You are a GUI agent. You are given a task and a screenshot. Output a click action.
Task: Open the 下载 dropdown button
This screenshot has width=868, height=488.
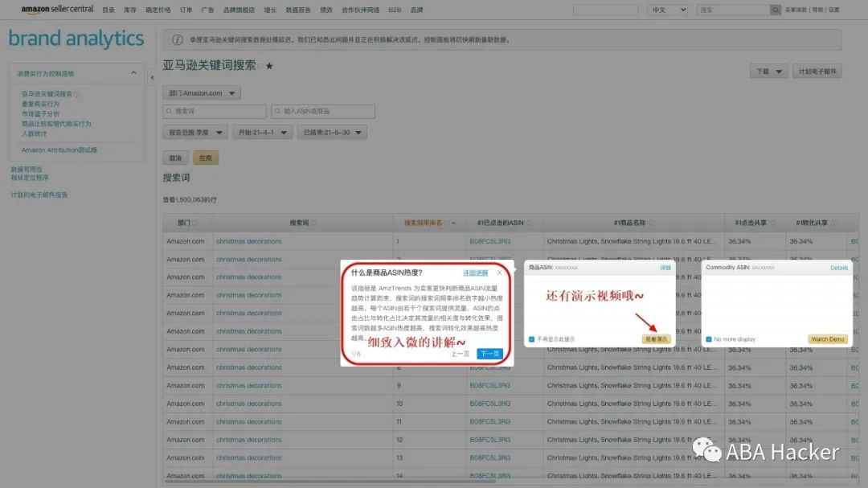coord(769,72)
